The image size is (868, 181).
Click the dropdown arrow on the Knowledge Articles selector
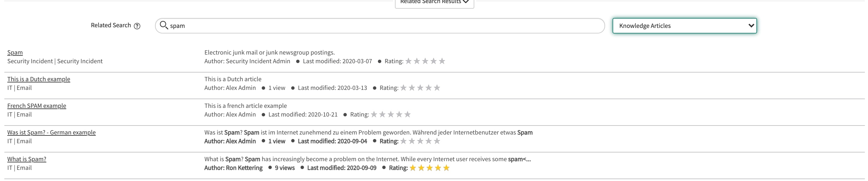751,26
